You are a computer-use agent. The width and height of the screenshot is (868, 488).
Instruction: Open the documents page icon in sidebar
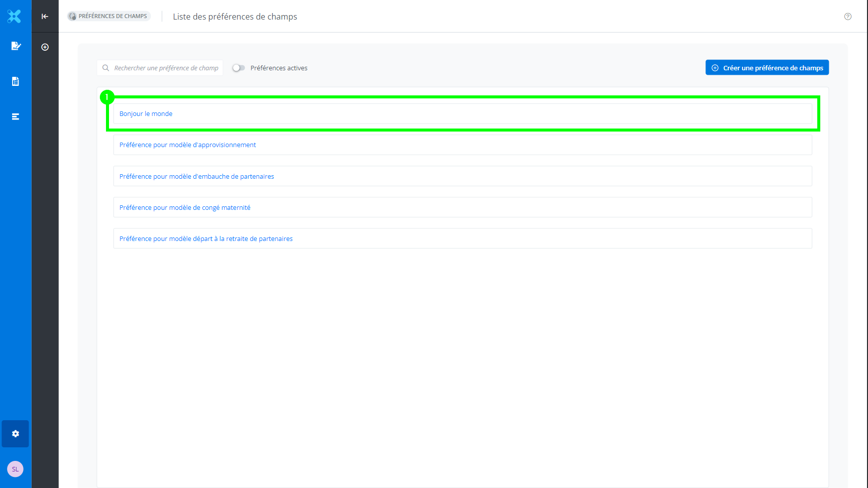point(16,81)
